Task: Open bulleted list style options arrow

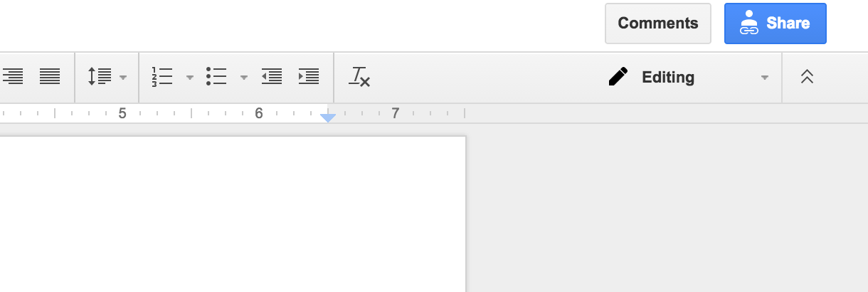Action: coord(243,77)
